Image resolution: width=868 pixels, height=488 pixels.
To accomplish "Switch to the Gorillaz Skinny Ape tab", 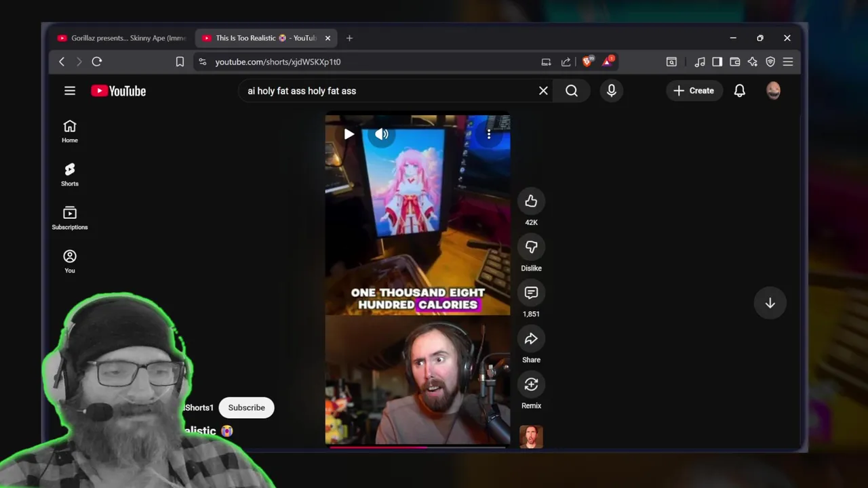I will tap(121, 38).
